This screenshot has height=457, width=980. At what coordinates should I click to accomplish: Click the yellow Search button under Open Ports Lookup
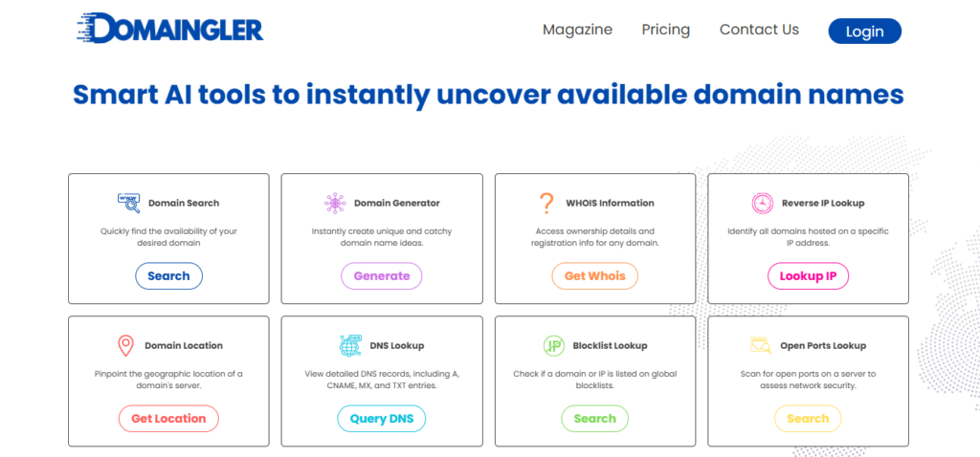coord(808,419)
